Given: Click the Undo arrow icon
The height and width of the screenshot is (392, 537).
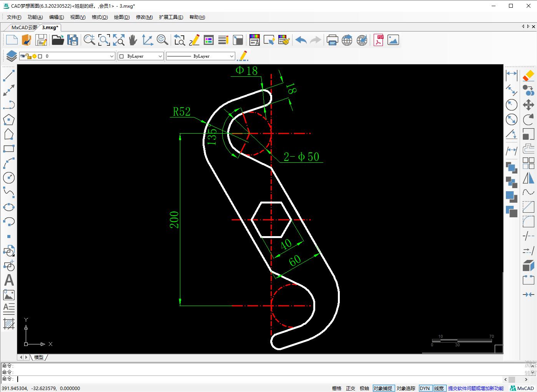Looking at the screenshot, I should pyautogui.click(x=301, y=40).
